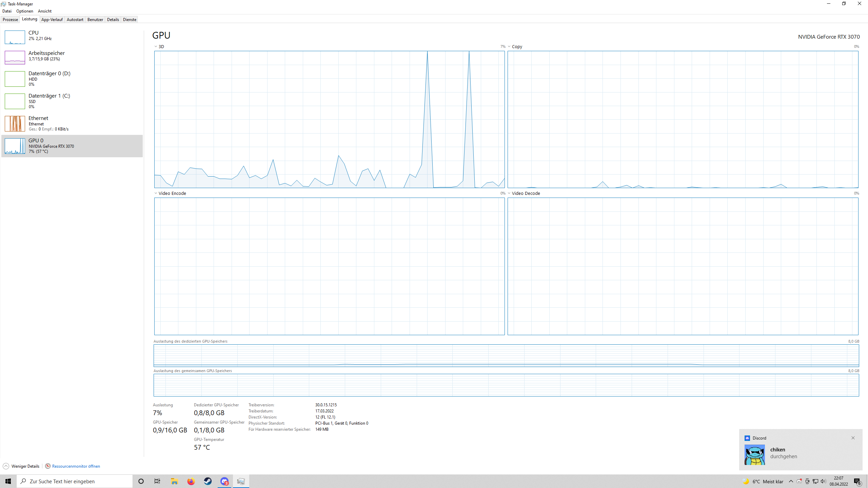
Task: Open the Optionen menu
Action: pos(24,11)
